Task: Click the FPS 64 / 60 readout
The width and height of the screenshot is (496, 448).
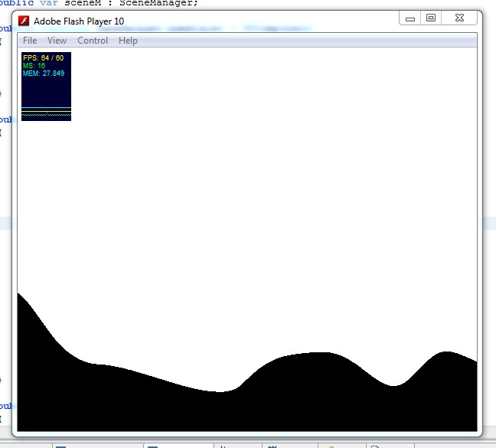Action: (x=43, y=58)
